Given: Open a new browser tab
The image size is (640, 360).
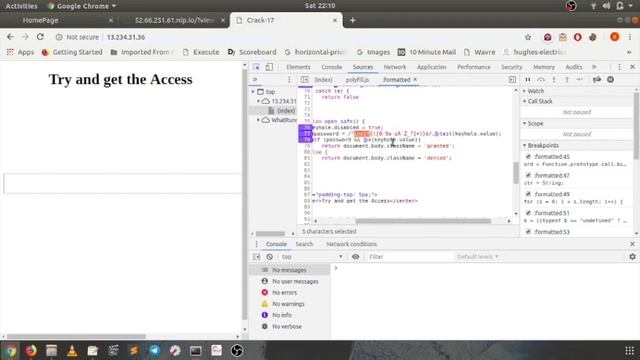Looking at the screenshot, I should pos(352,20).
